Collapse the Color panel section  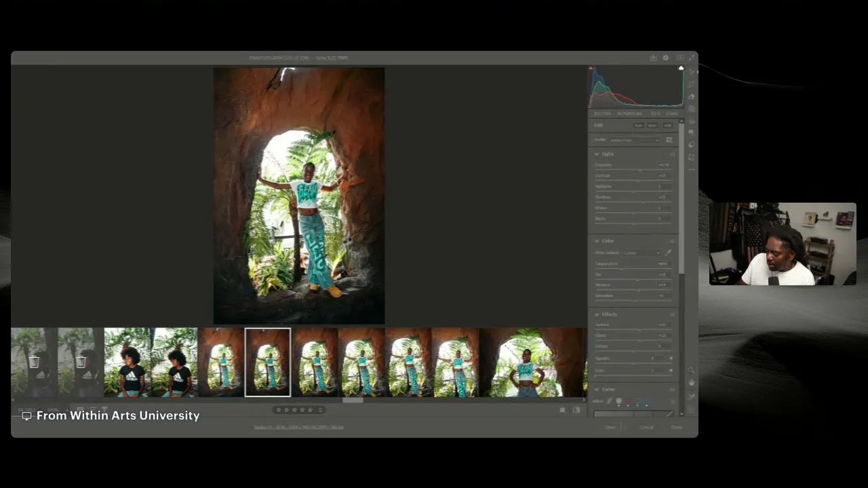point(597,241)
